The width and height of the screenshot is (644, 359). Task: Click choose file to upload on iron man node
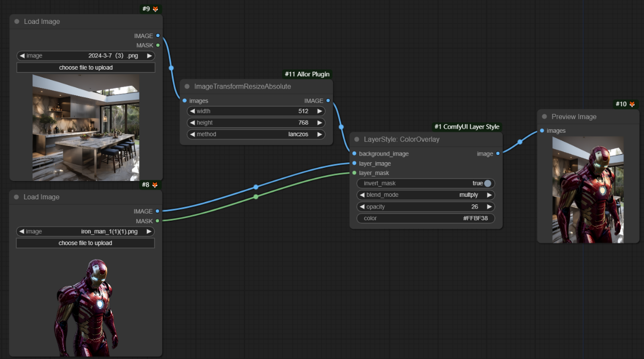click(x=85, y=243)
